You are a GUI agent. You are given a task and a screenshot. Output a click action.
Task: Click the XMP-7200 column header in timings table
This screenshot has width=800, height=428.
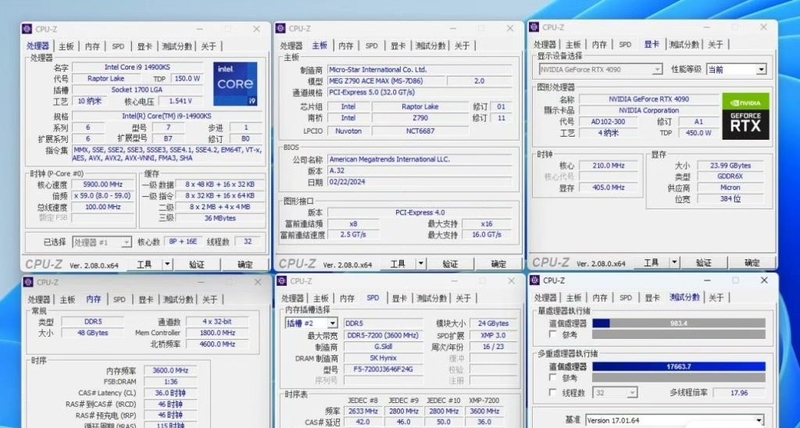(x=483, y=400)
